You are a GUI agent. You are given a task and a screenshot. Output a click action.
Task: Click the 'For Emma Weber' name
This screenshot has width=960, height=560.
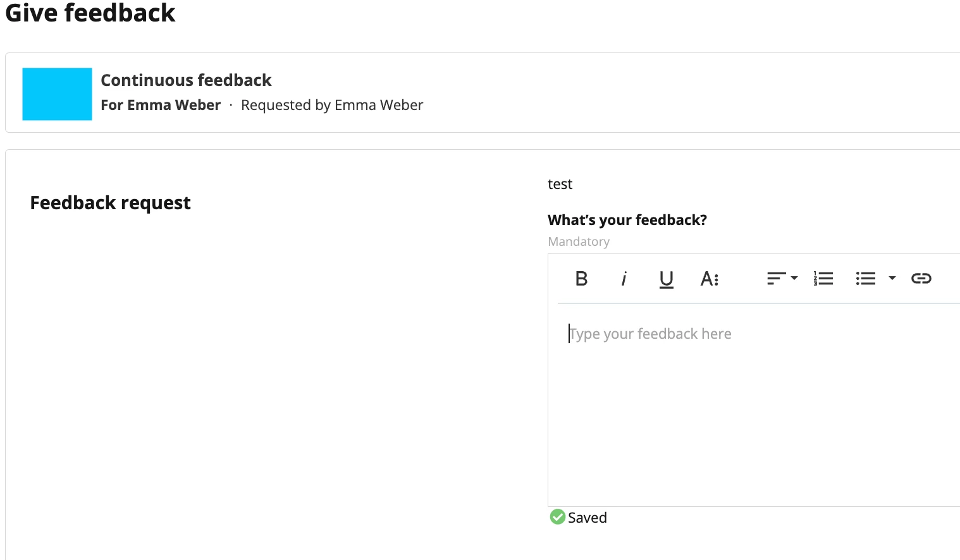(x=161, y=105)
